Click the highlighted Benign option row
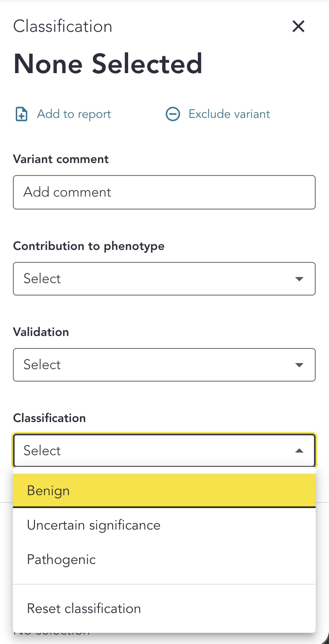This screenshot has height=644, width=329. coord(164,490)
